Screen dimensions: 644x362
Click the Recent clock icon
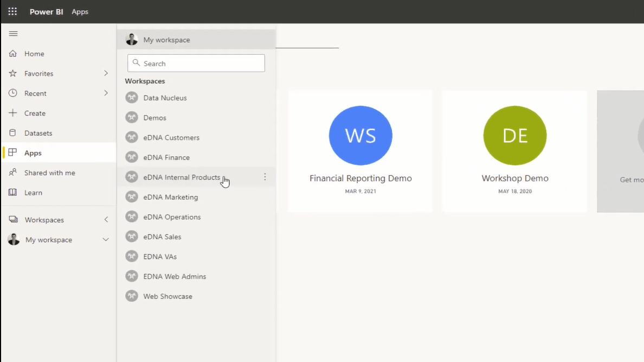[12, 93]
